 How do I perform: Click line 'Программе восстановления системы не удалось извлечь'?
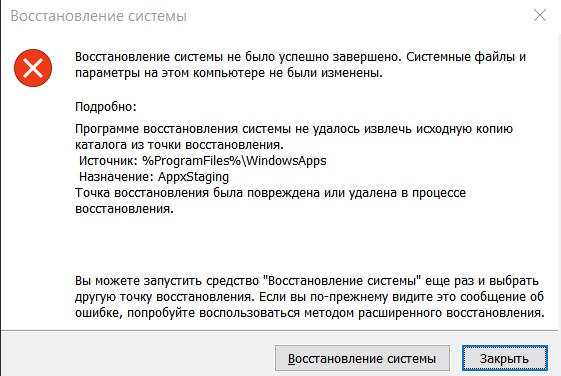294,129
